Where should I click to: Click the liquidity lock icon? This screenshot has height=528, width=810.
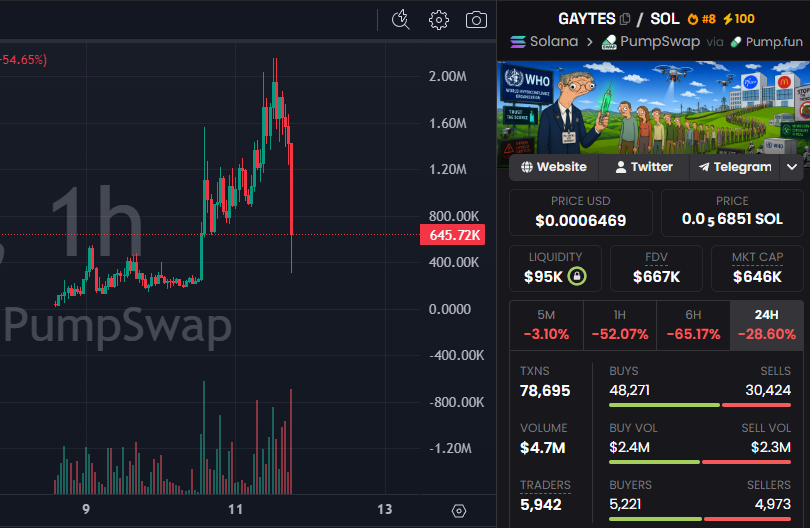click(577, 276)
